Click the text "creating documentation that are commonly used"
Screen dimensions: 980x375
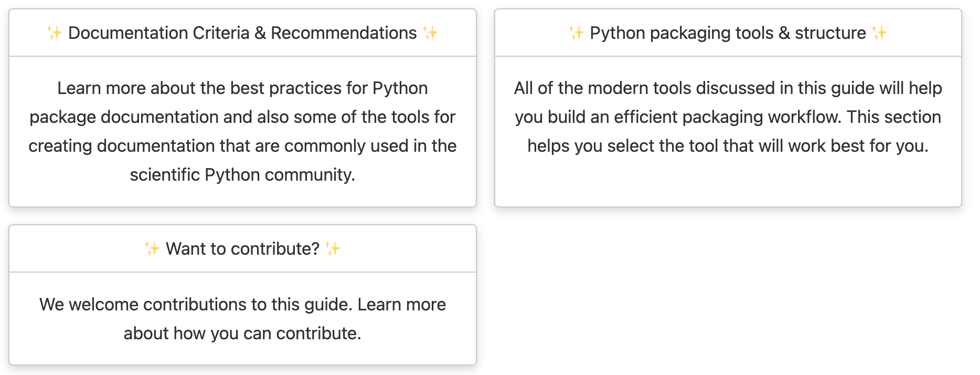tap(218, 146)
